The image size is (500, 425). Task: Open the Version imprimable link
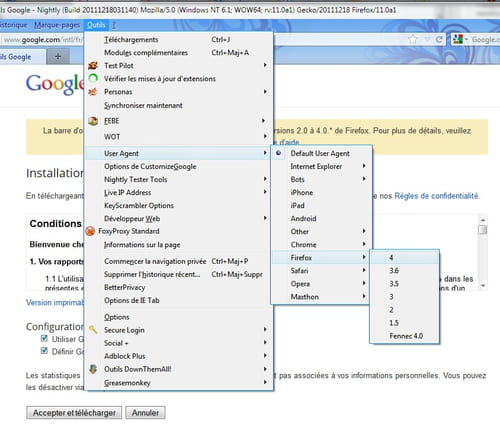(55, 302)
